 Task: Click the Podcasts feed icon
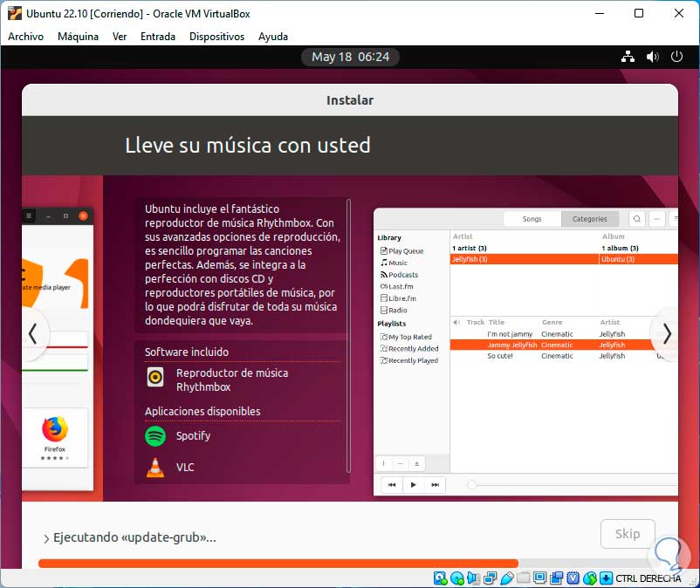(x=383, y=275)
